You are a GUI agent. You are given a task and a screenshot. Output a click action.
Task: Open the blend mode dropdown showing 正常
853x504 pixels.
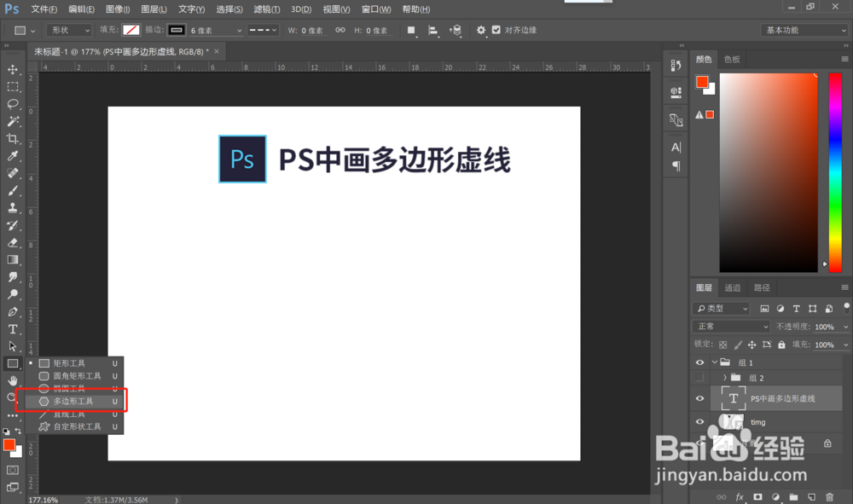(731, 326)
